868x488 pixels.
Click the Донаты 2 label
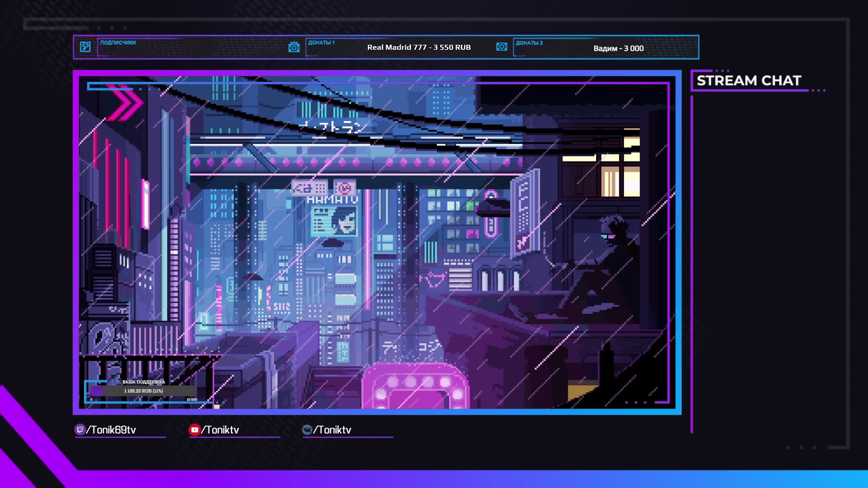click(529, 43)
